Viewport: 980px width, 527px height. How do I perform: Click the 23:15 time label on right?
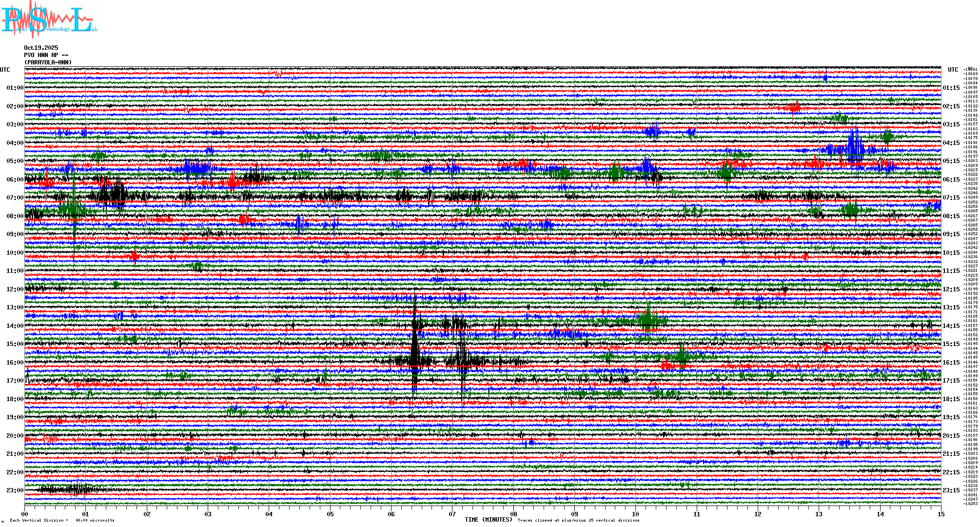click(951, 490)
